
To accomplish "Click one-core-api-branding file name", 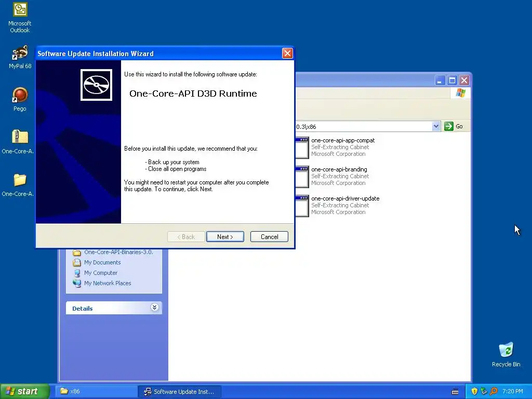I will tap(339, 169).
